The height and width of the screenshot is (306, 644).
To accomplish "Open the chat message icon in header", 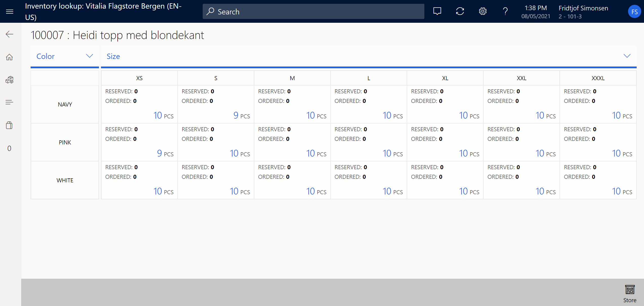I will (x=437, y=11).
